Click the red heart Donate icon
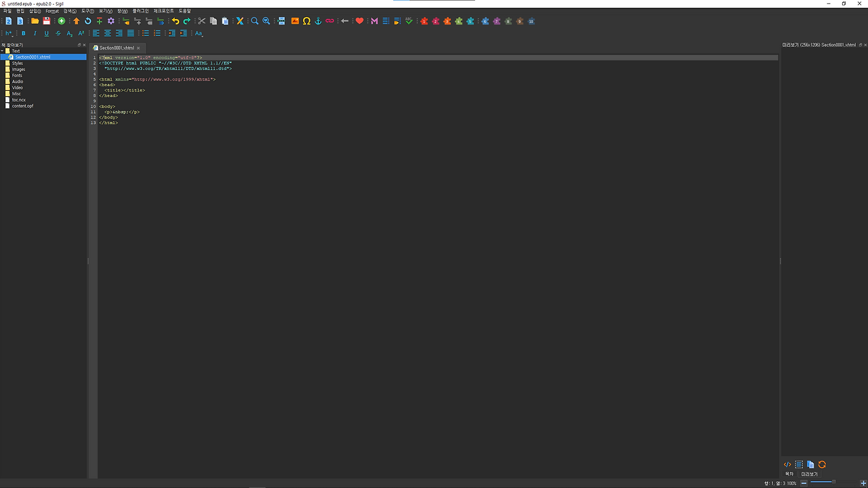This screenshot has height=488, width=868. [359, 21]
